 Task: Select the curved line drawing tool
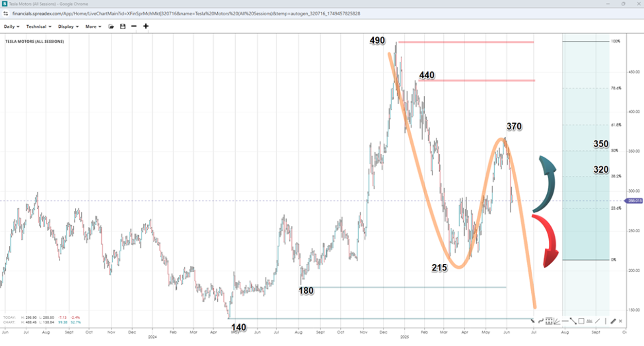[541, 321]
